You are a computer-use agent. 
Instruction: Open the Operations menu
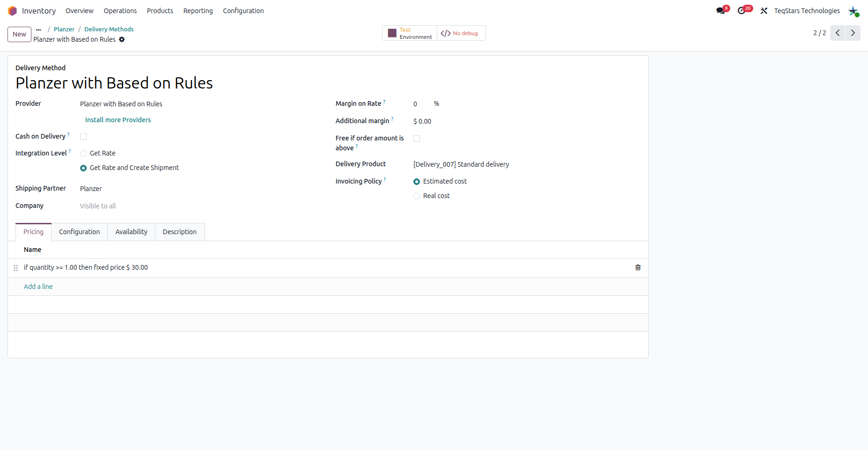(x=120, y=11)
